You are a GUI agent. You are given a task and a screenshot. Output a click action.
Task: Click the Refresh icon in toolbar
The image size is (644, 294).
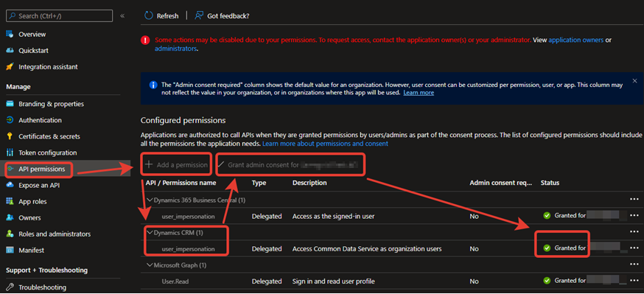(x=149, y=15)
